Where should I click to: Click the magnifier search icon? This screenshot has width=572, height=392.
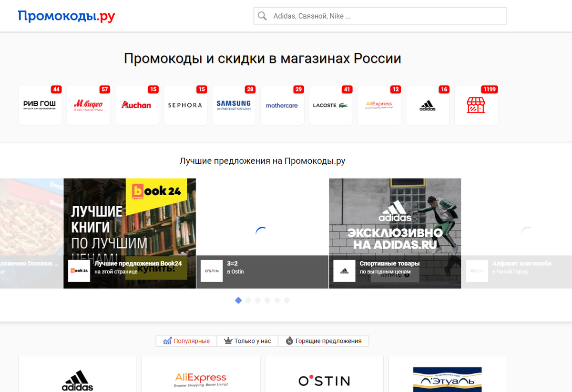(262, 16)
